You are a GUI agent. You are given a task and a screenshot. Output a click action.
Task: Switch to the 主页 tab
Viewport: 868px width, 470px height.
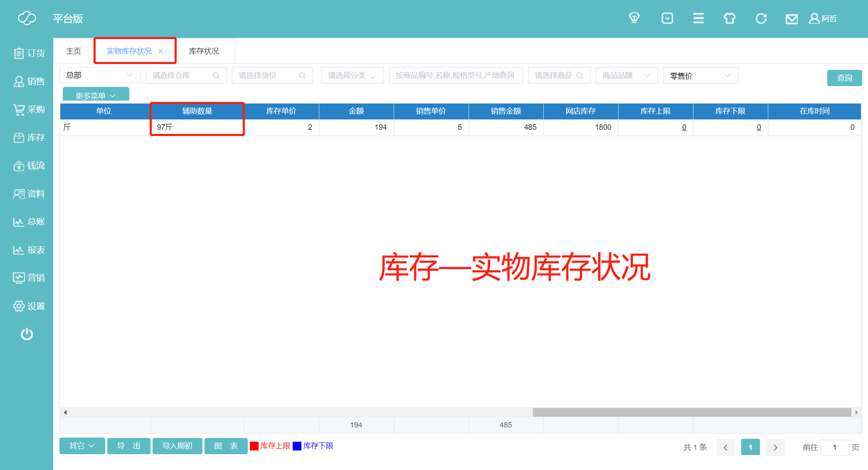coord(74,51)
